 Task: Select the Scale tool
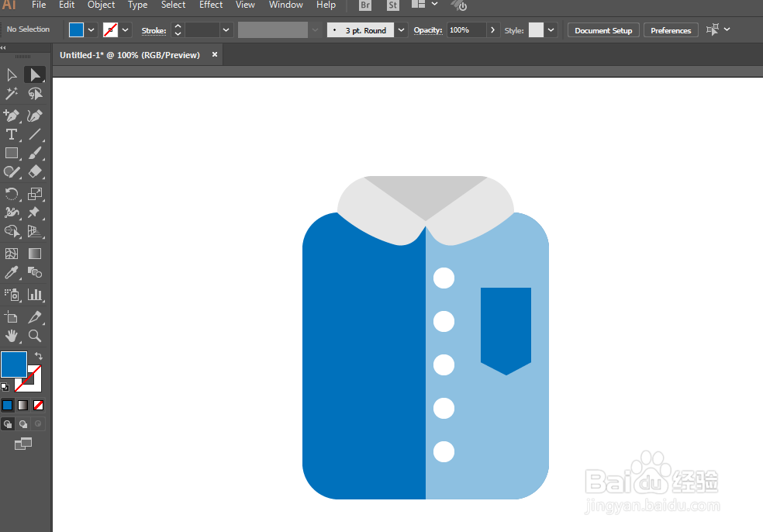pos(35,194)
